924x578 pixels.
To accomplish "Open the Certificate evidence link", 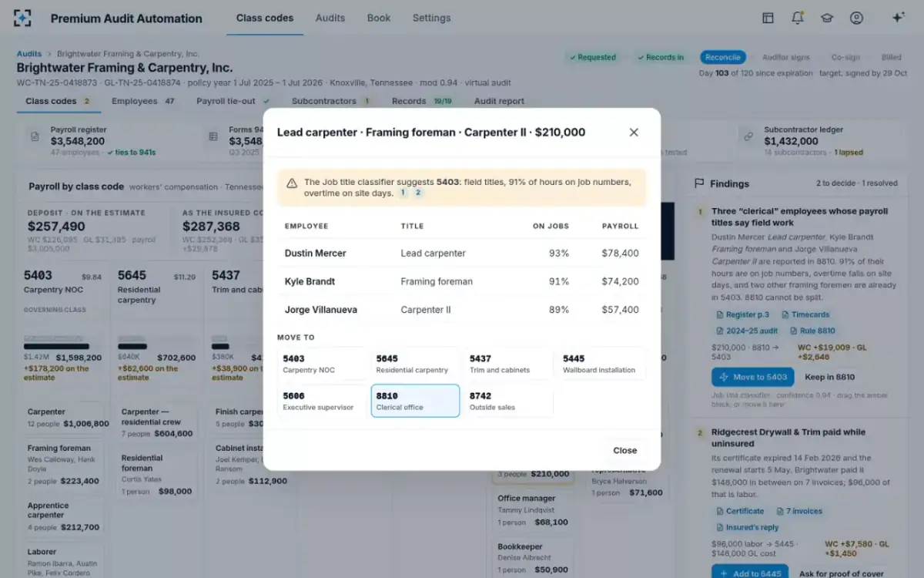I will click(739, 511).
